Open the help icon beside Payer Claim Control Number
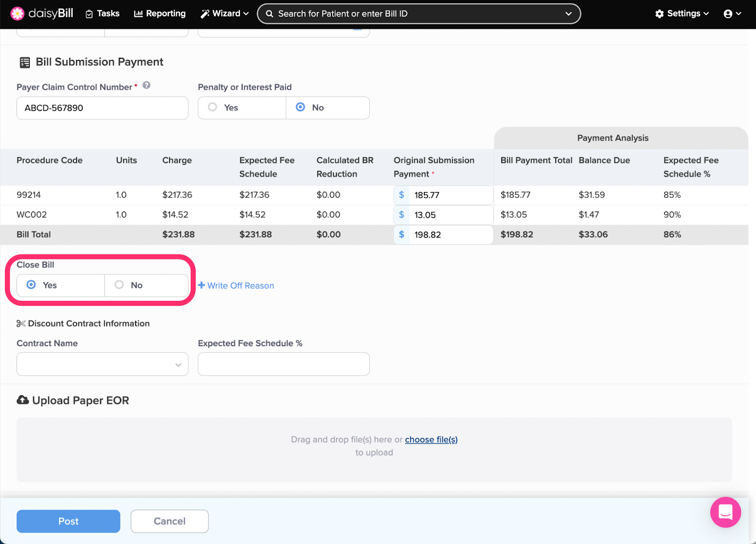This screenshot has height=544, width=756. [x=146, y=85]
